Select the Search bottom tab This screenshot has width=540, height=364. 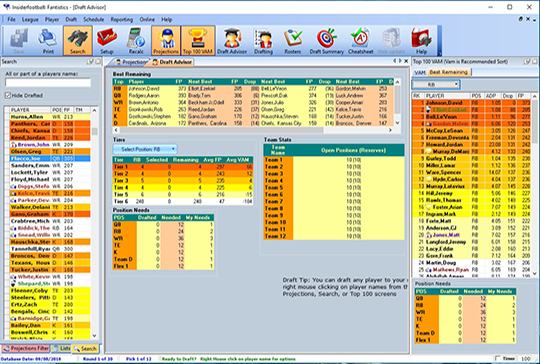pyautogui.click(x=85, y=349)
